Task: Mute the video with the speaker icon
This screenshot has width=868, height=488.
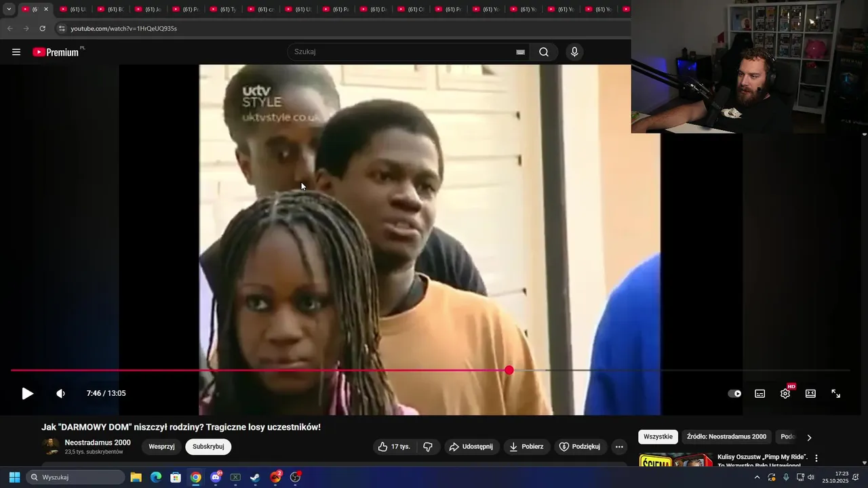Action: (60, 394)
